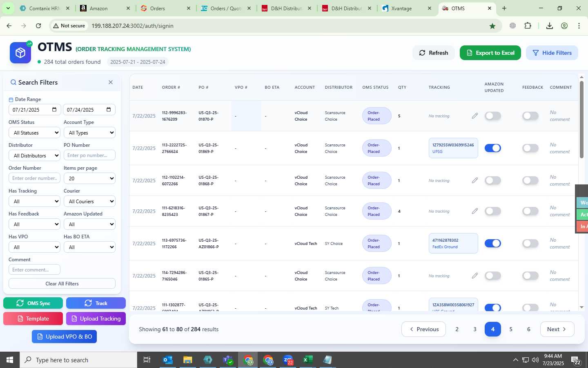
Task: Click the Not secure site info icon
Action: point(69,26)
